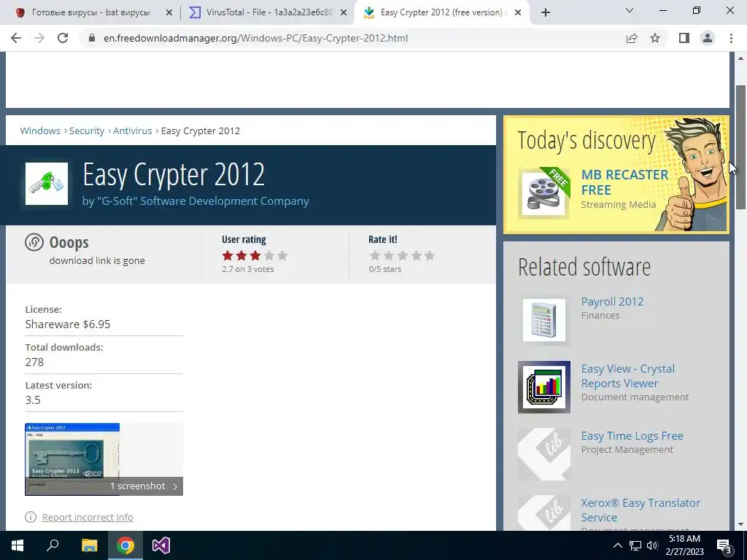Show hidden system tray icons
The height and width of the screenshot is (560, 747).
[x=617, y=545]
